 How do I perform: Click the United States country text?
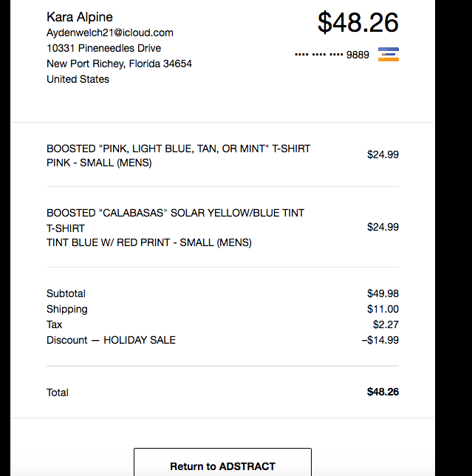click(78, 79)
